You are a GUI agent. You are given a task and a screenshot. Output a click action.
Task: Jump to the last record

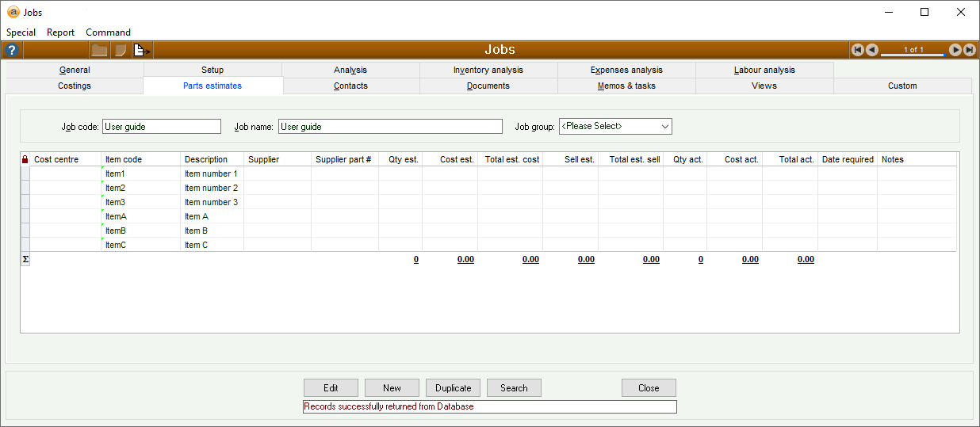point(969,50)
